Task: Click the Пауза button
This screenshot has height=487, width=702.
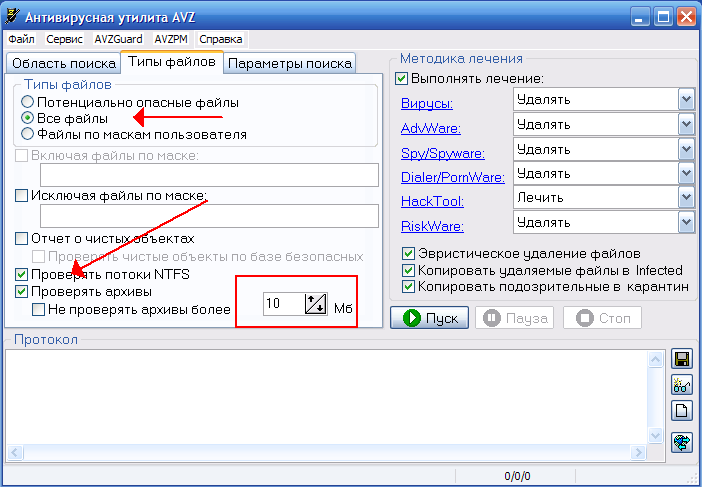Action: [x=514, y=318]
